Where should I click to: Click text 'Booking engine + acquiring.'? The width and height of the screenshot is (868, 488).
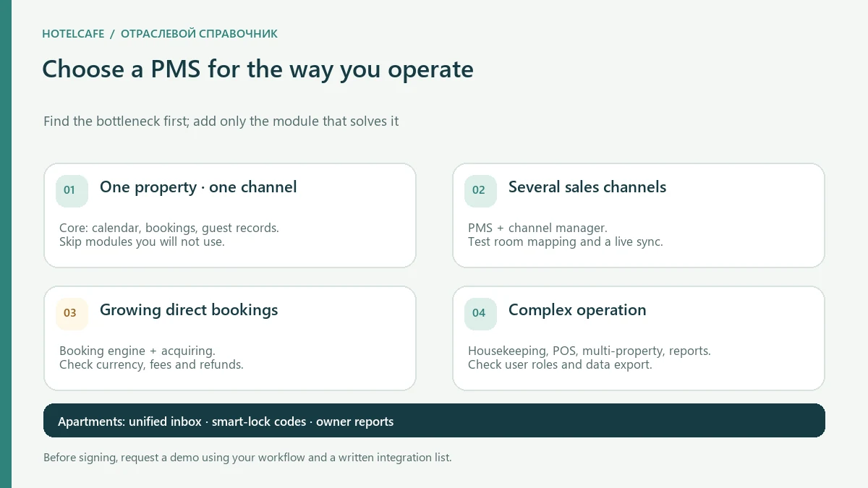pyautogui.click(x=137, y=351)
